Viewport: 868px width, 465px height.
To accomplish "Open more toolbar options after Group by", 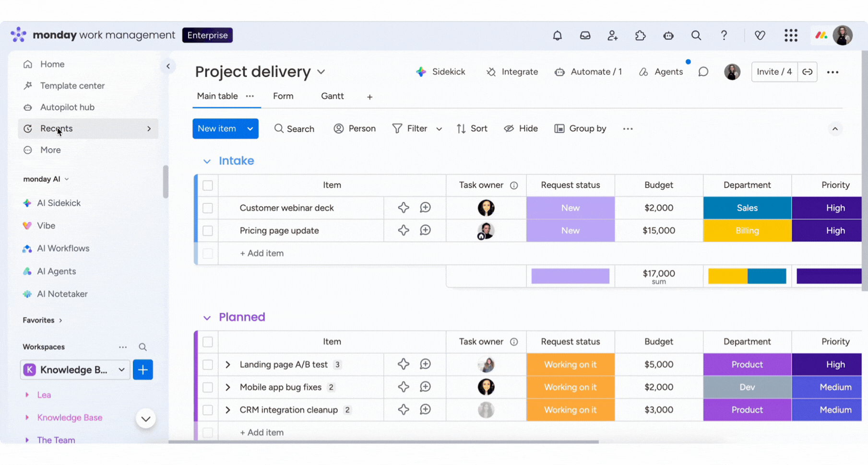I will [628, 128].
